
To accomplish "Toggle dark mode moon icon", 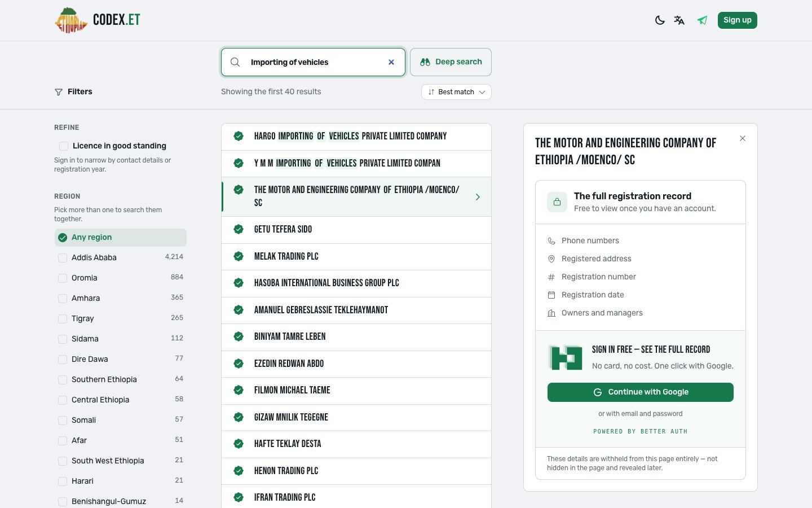I will pos(660,20).
